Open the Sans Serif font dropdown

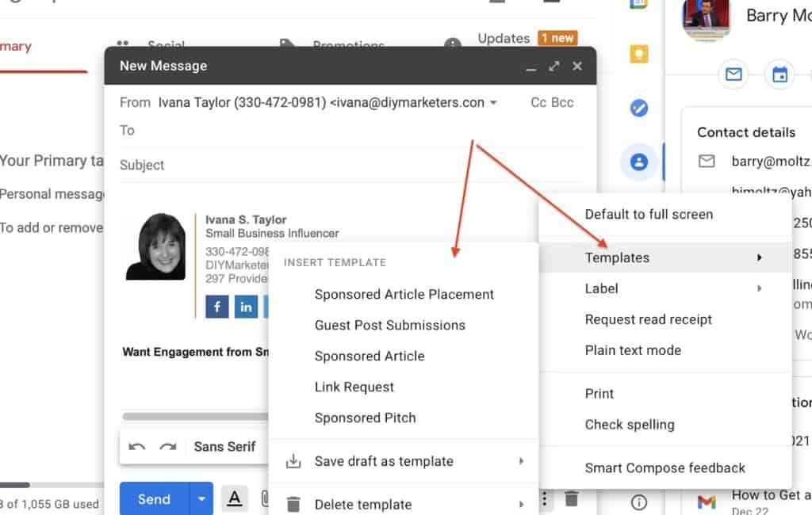click(x=224, y=447)
